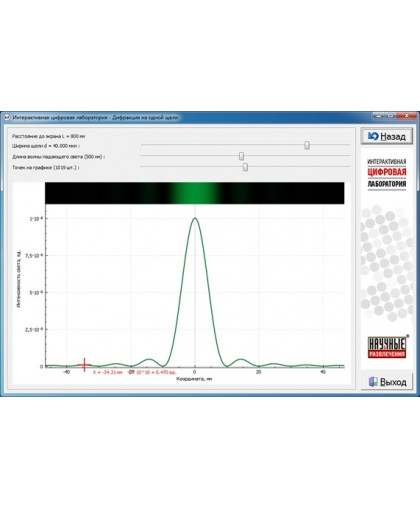
Task: Click the wavelength slider handle
Action: click(x=241, y=156)
